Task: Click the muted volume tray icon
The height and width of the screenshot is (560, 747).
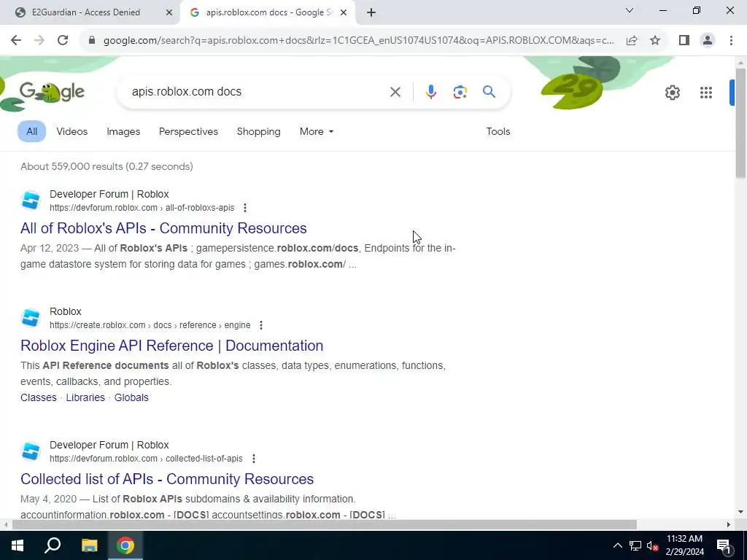Action: coord(652,545)
